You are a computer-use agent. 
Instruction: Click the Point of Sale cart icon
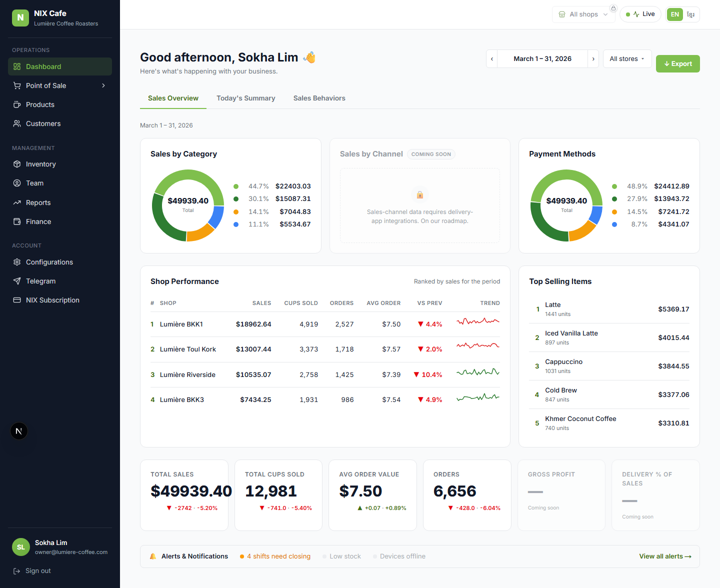click(17, 85)
